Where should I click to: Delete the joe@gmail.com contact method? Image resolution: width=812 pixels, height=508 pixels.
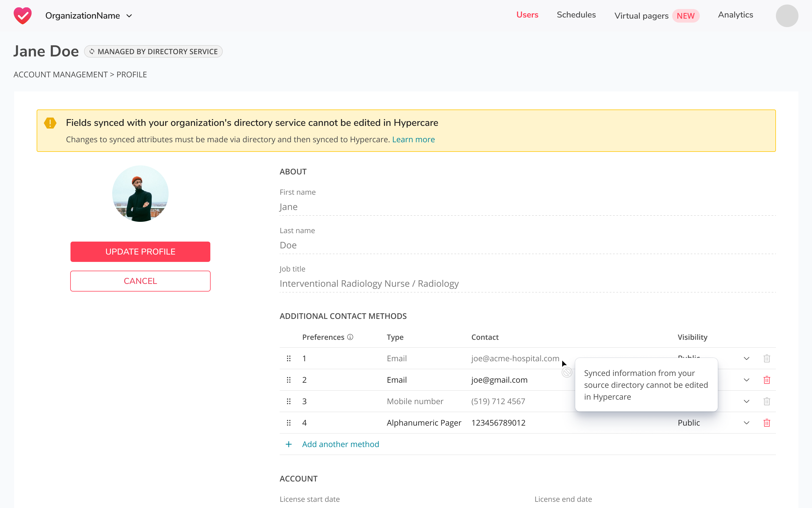click(x=767, y=380)
